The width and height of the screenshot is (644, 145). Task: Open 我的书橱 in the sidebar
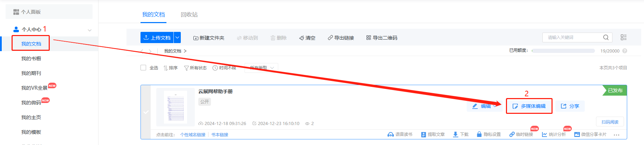coord(31,58)
